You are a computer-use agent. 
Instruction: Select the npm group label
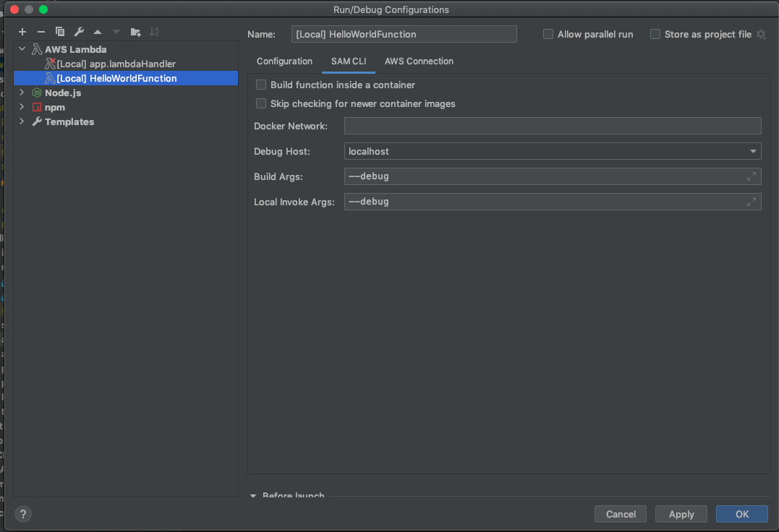[55, 107]
